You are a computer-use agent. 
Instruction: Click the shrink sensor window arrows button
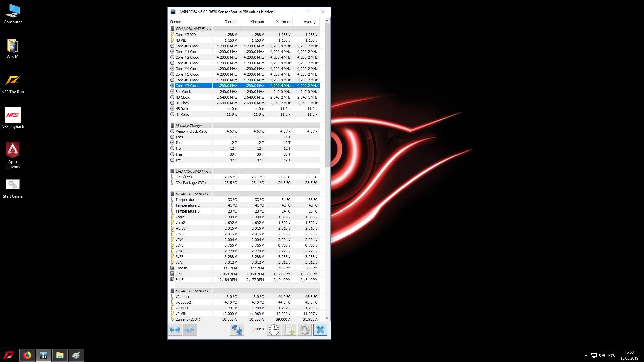click(x=190, y=330)
